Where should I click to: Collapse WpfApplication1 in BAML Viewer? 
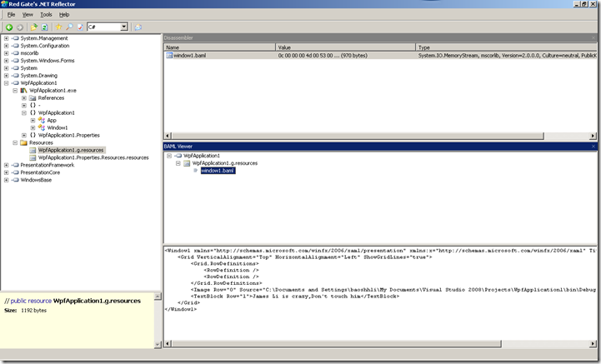(x=169, y=156)
